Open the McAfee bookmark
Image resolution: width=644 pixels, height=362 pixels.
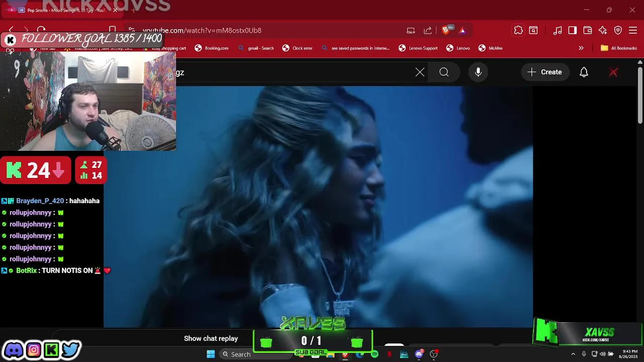click(x=491, y=48)
